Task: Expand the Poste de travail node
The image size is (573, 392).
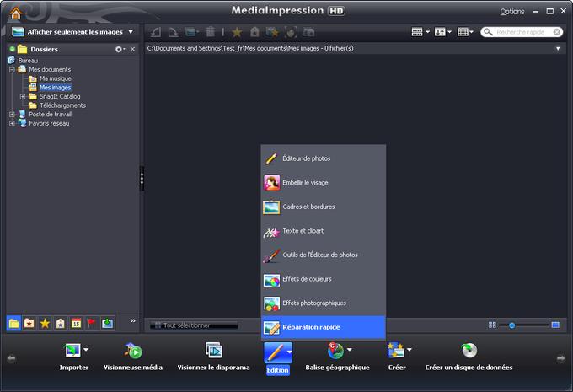Action: [12, 115]
